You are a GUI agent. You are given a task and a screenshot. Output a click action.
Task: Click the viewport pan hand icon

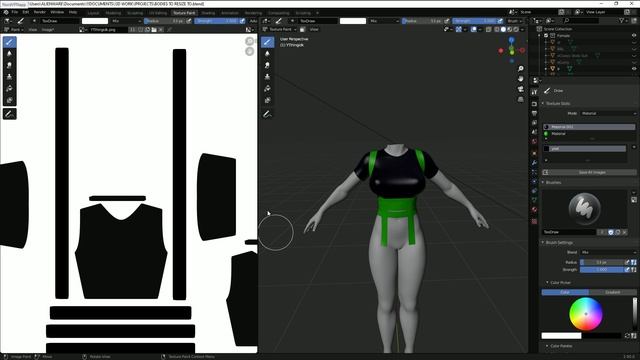coord(520,79)
